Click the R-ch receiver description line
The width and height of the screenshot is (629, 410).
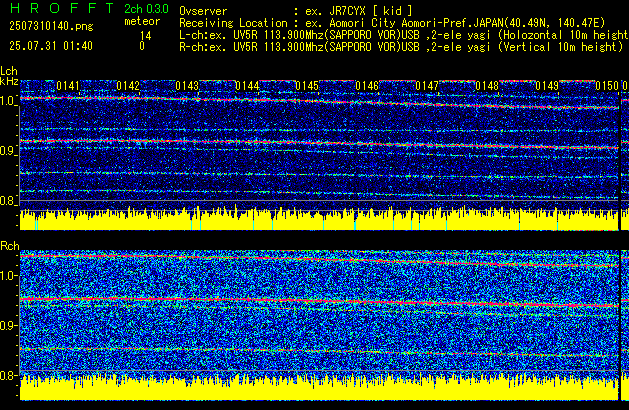click(401, 47)
